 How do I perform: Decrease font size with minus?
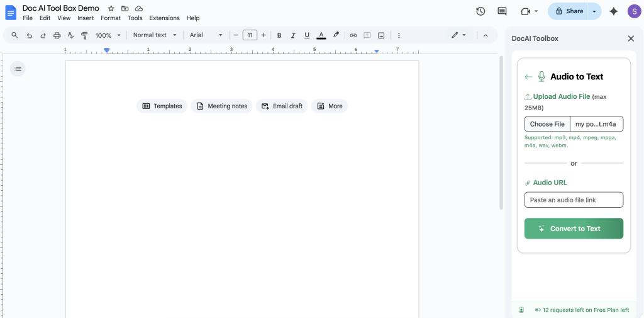[x=236, y=35]
